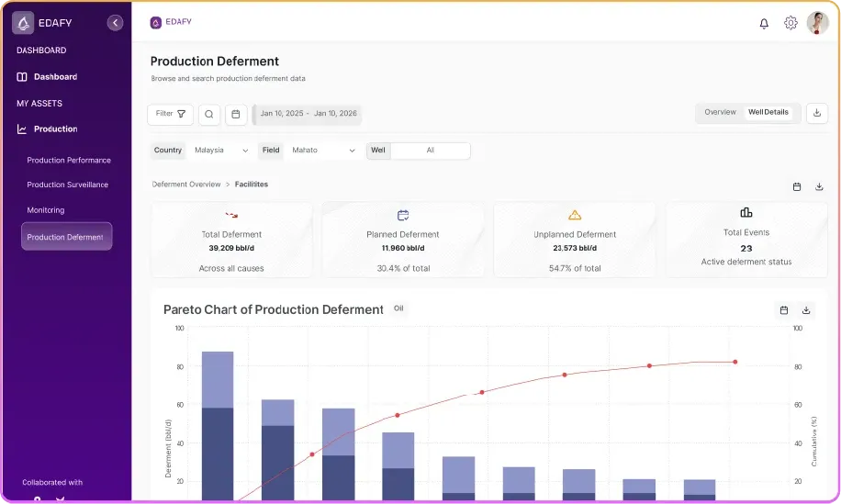The width and height of the screenshot is (841, 504).
Task: Click the Filter button
Action: point(171,114)
